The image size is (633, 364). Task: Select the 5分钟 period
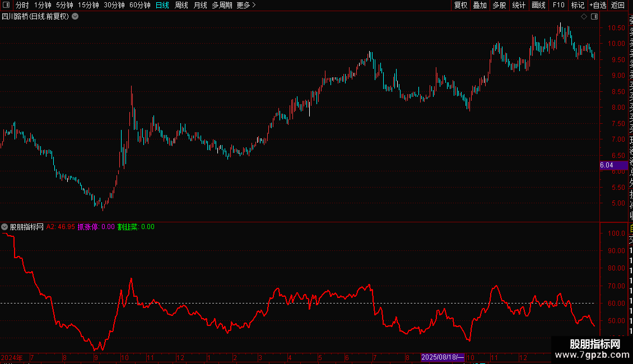[64, 5]
